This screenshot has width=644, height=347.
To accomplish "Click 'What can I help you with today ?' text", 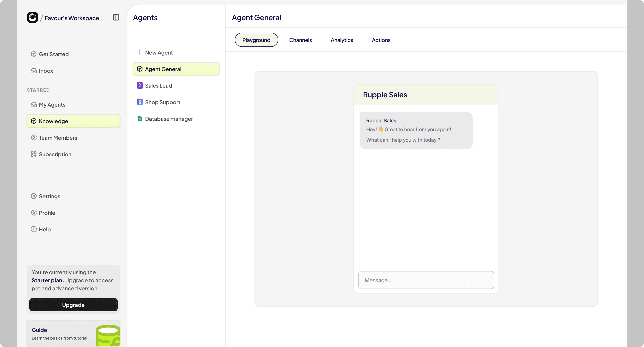I will [x=403, y=140].
